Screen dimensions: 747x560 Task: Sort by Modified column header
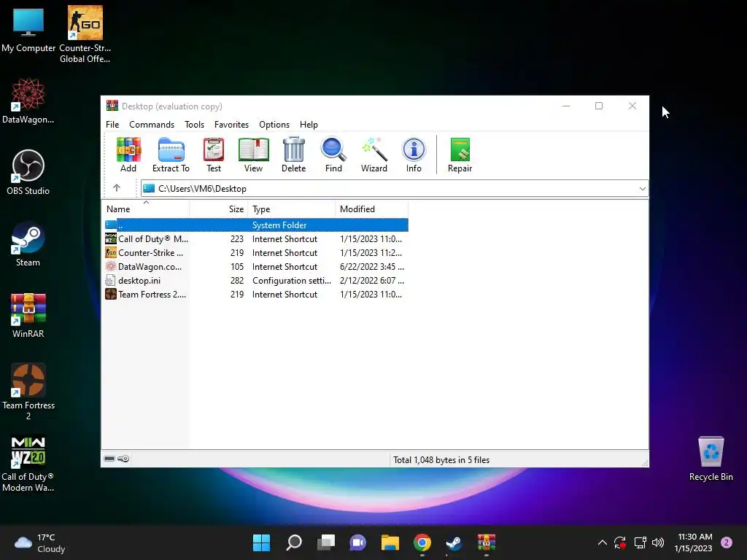click(371, 209)
